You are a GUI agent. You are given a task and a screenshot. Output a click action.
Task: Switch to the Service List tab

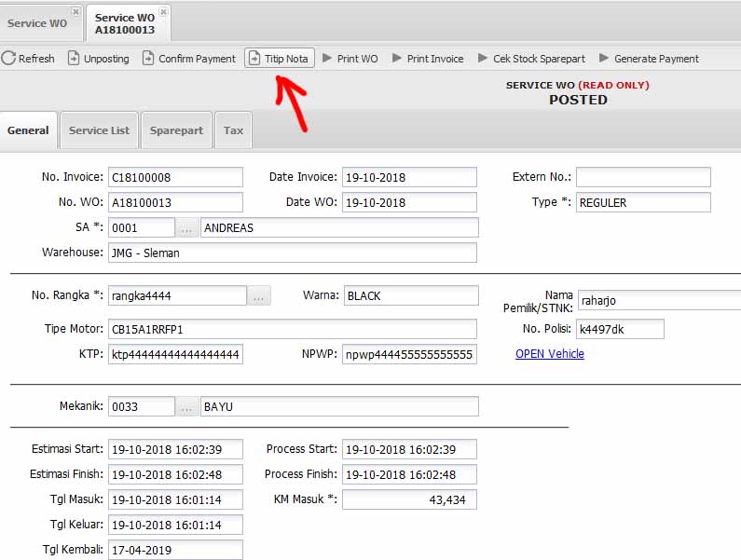pos(99,130)
